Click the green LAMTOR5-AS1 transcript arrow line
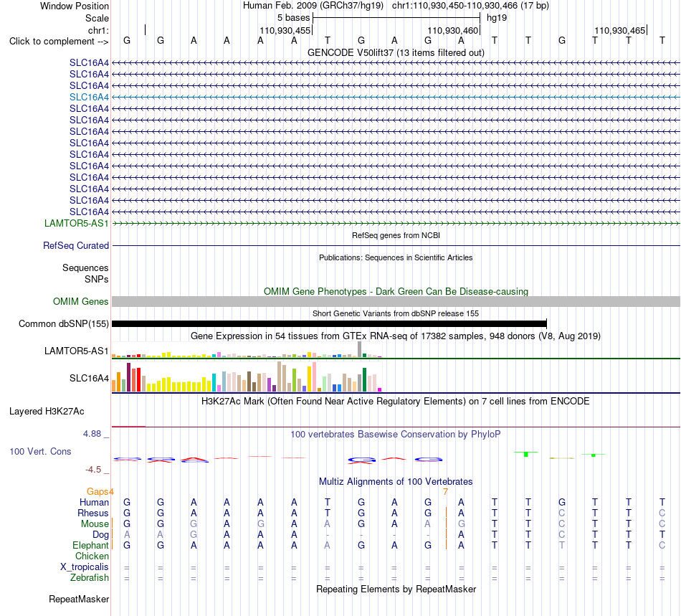The height and width of the screenshot is (616, 681). pyautogui.click(x=396, y=223)
